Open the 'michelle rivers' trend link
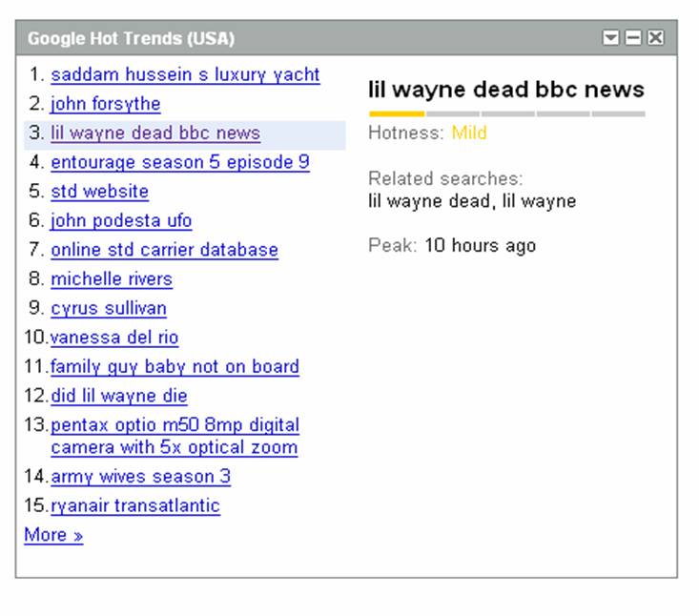 [x=112, y=279]
